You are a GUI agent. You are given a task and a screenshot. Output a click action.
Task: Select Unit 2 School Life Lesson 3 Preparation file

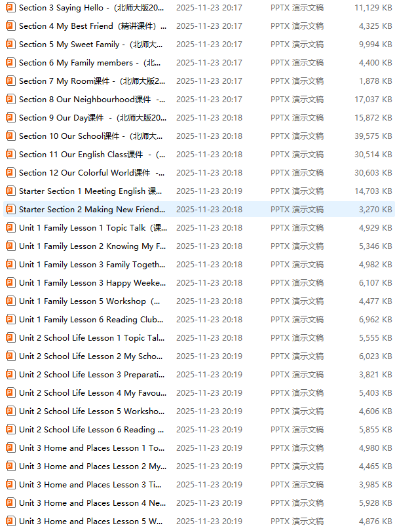(x=92, y=375)
